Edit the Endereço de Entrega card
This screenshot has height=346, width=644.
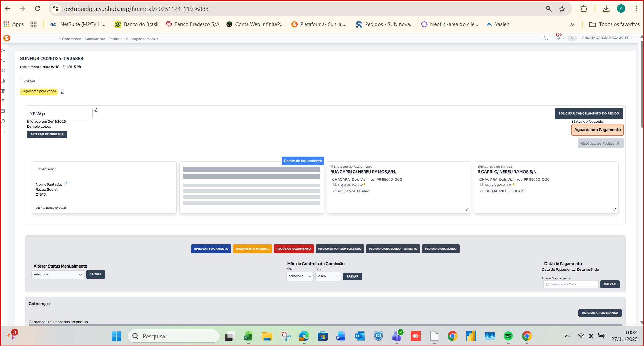[x=615, y=210]
